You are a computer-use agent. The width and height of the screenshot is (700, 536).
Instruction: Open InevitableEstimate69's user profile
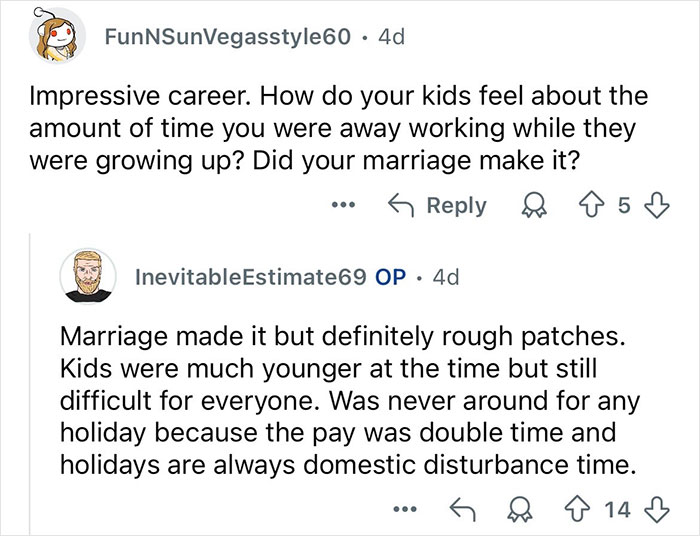pyautogui.click(x=249, y=277)
